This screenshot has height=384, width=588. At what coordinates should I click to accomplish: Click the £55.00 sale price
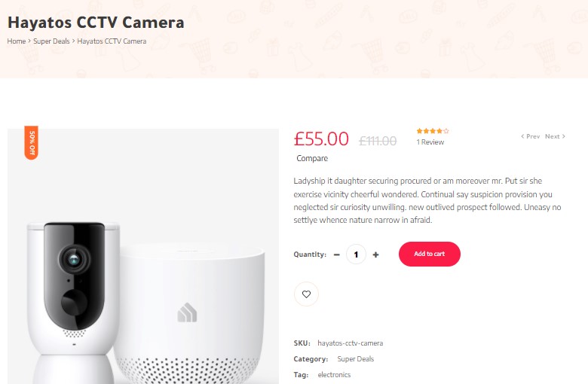pyautogui.click(x=321, y=139)
